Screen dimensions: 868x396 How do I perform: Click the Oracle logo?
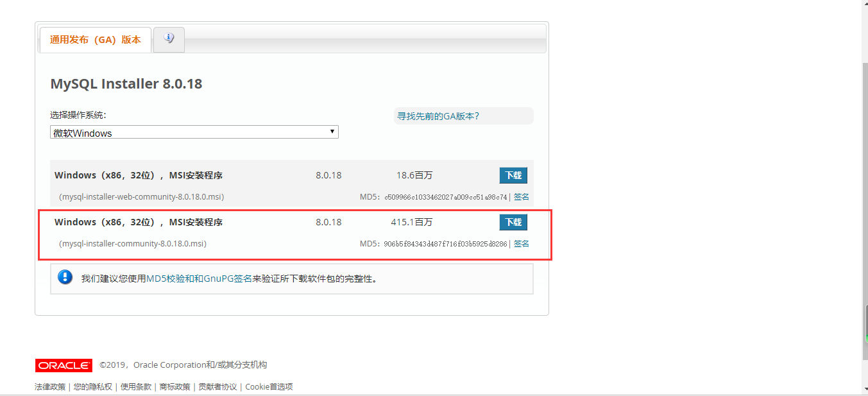tap(64, 365)
